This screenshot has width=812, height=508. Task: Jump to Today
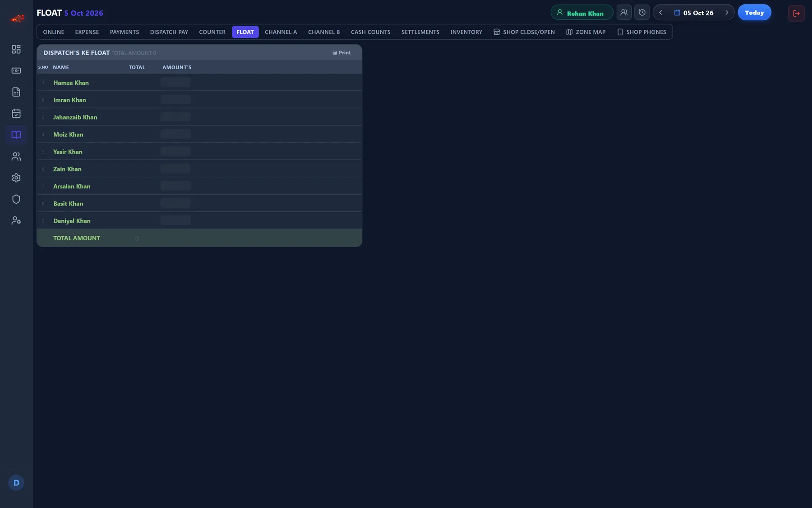[x=754, y=13]
